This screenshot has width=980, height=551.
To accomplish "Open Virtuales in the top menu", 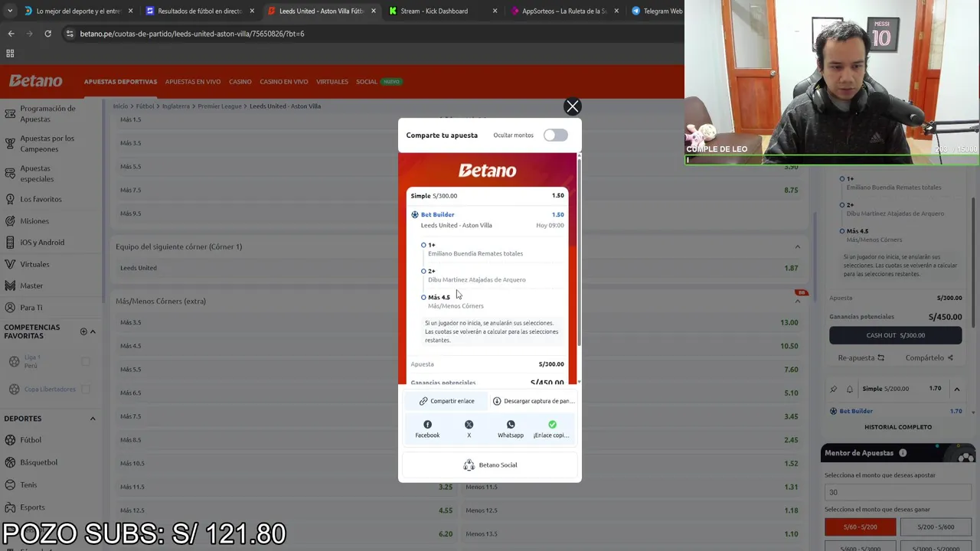I will point(332,82).
